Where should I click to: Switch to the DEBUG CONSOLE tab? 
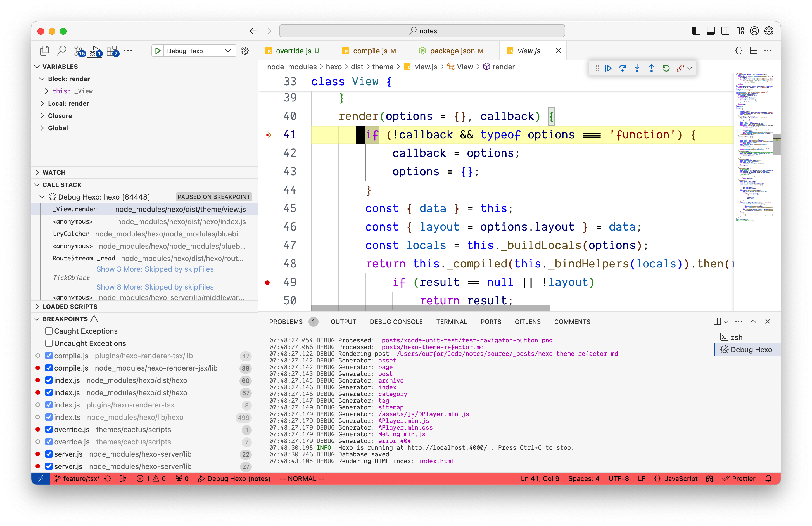(x=396, y=321)
